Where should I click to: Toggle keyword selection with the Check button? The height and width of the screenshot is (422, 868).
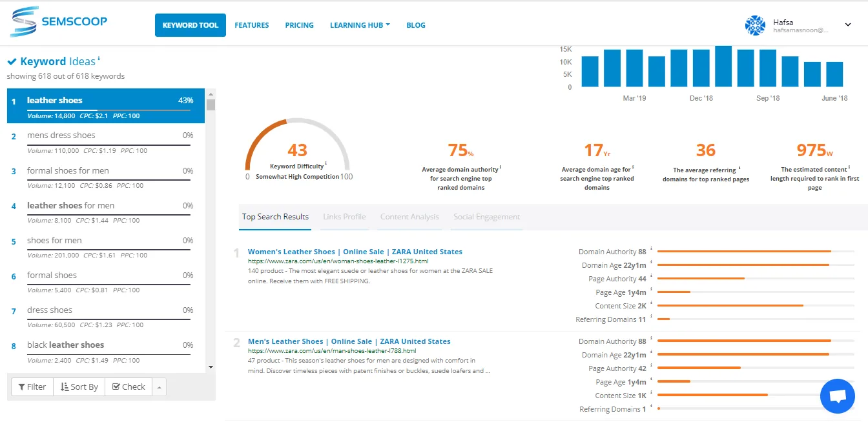click(128, 387)
